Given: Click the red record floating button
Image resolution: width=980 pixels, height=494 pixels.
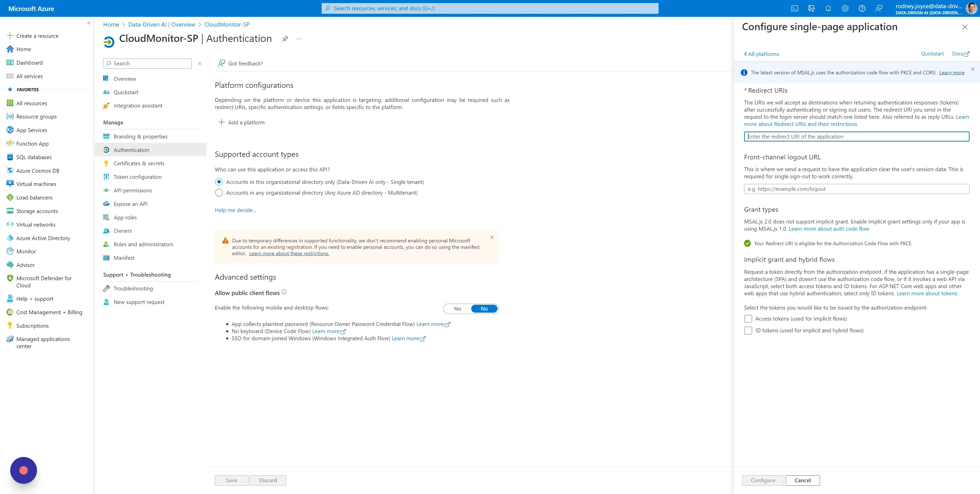Looking at the screenshot, I should tap(23, 470).
